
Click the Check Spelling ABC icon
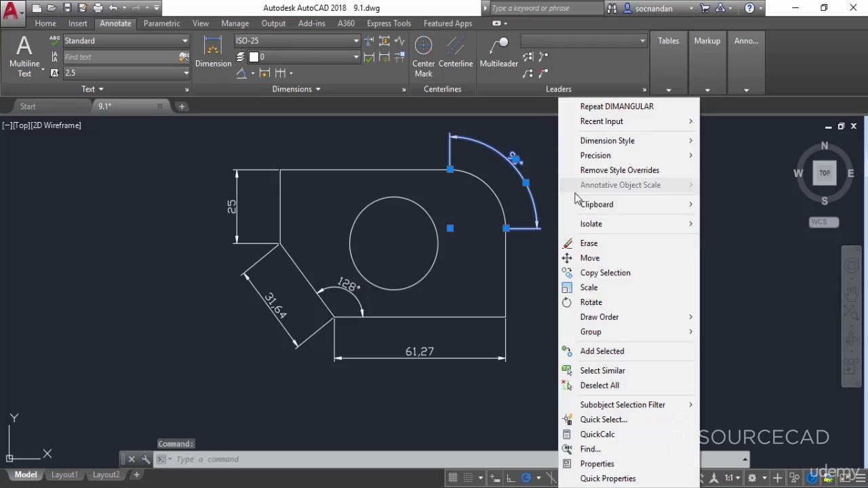(55, 41)
